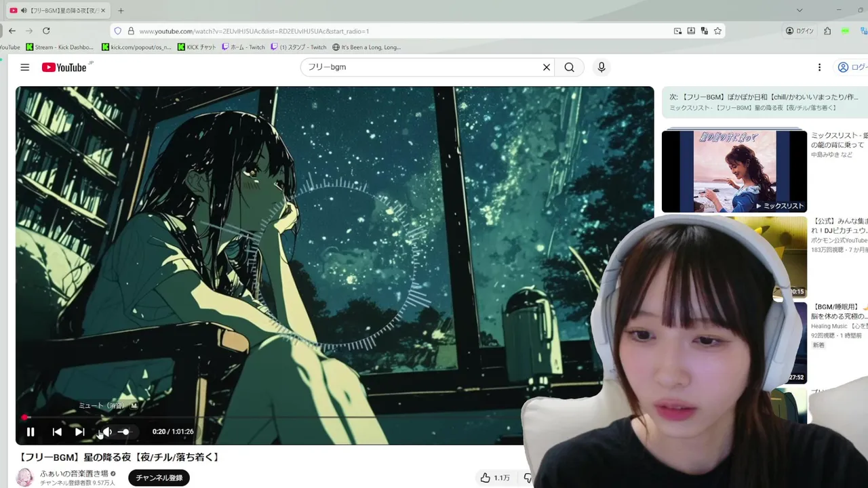Bookmark this page with the star icon
868x488 pixels.
pos(717,31)
